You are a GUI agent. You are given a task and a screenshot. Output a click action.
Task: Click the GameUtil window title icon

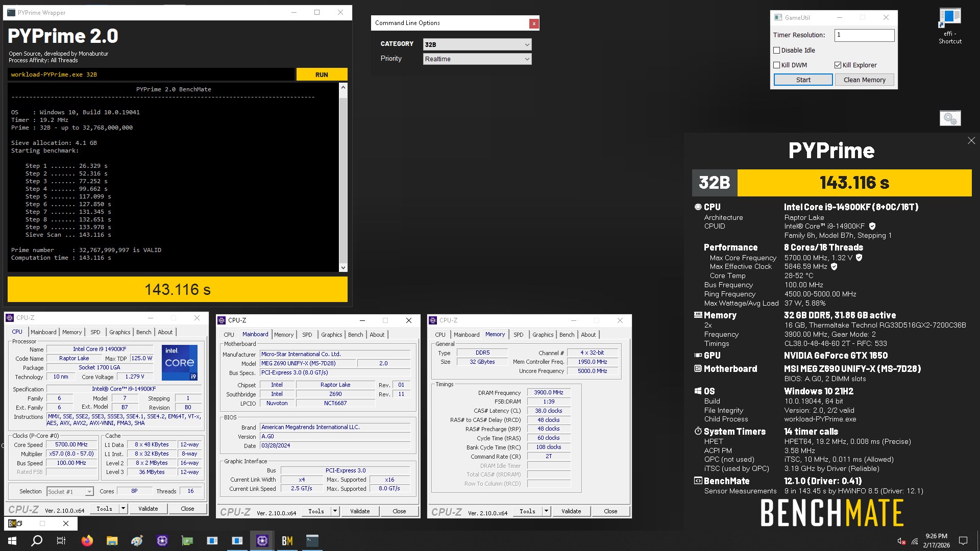[x=778, y=17]
